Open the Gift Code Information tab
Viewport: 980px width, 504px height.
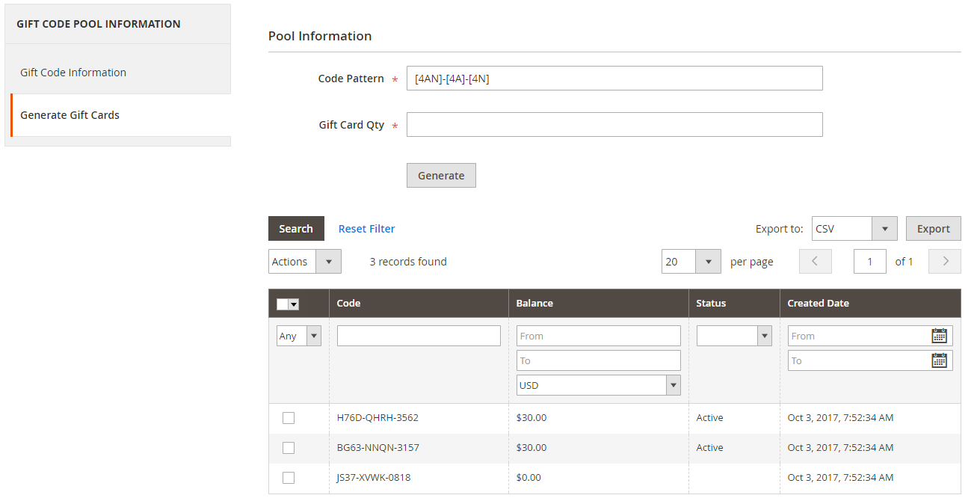click(73, 73)
